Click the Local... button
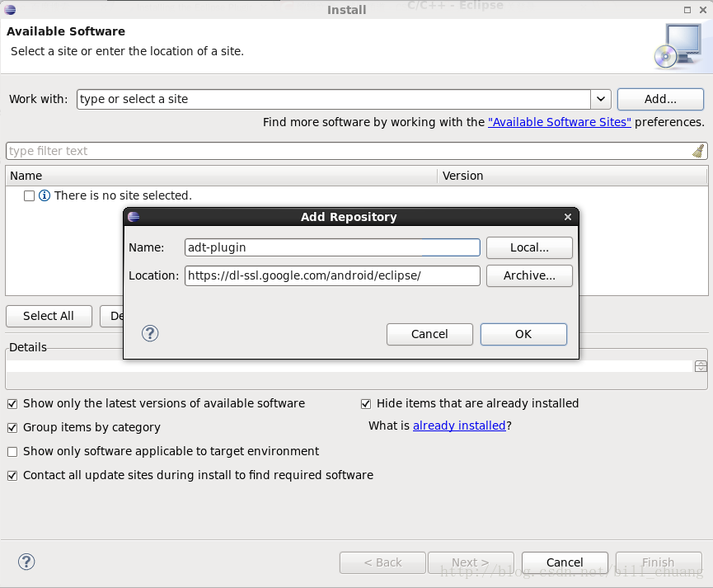The height and width of the screenshot is (588, 713). 529,247
